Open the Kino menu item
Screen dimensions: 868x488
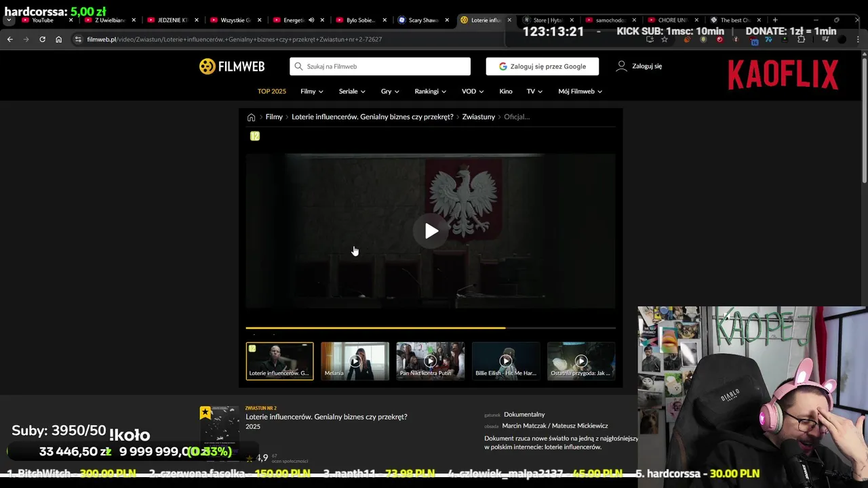click(506, 91)
